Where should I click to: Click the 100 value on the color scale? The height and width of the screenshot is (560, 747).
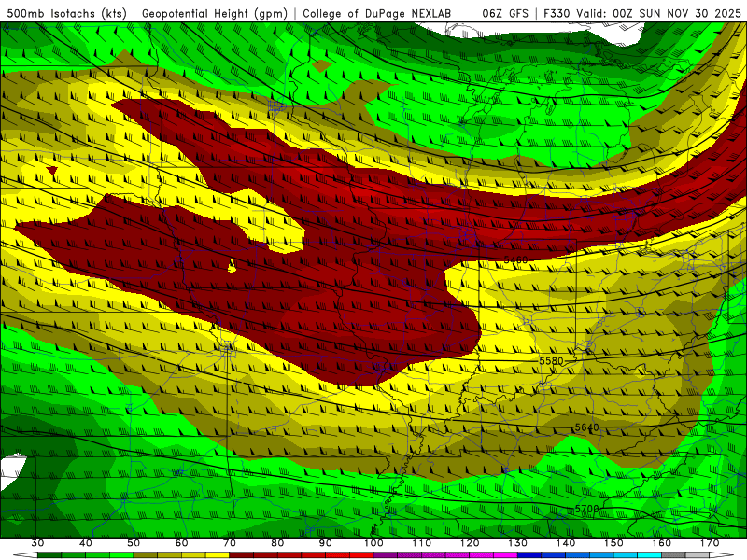[373, 543]
